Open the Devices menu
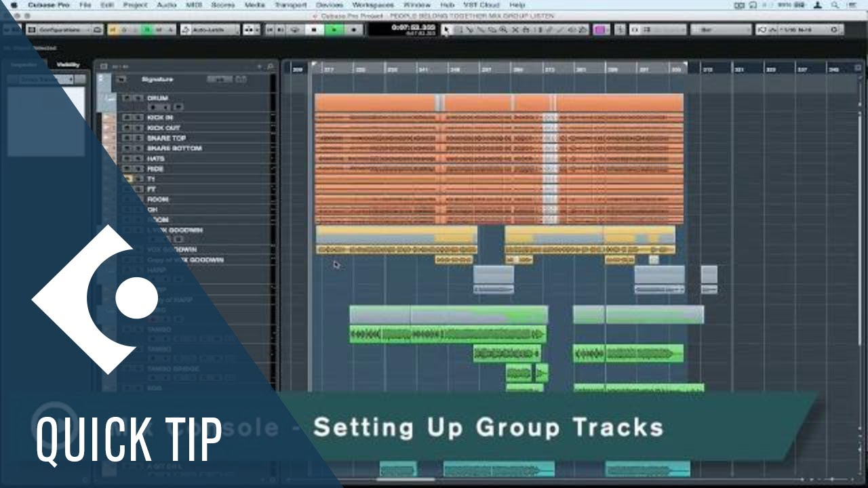The height and width of the screenshot is (488, 868). (x=330, y=5)
